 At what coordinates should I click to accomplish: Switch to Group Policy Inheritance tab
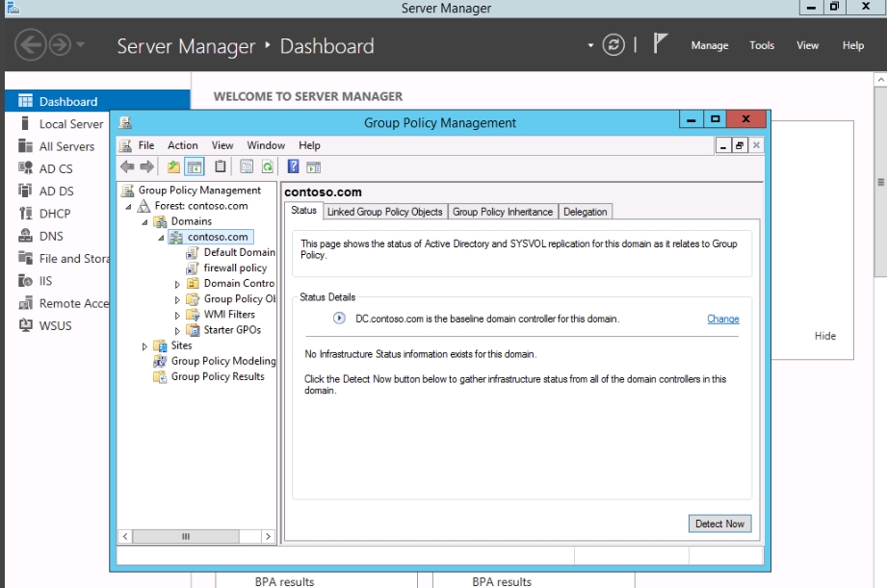[503, 212]
